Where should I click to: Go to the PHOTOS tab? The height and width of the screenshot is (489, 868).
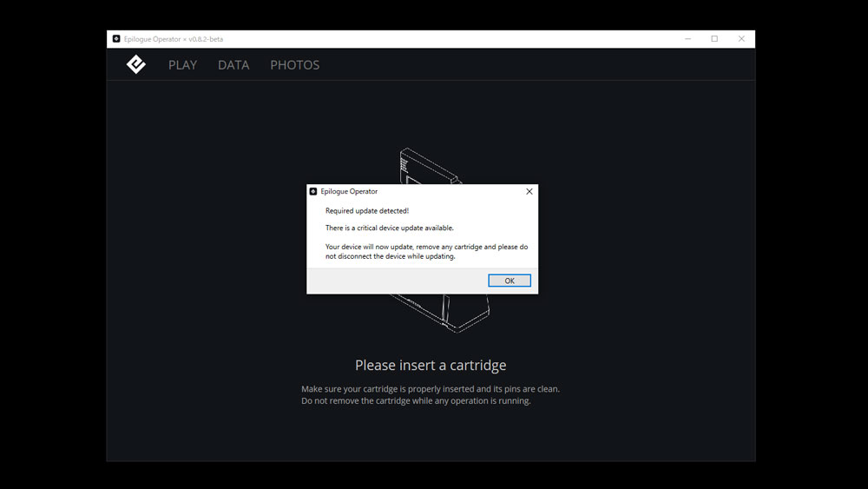tap(294, 65)
